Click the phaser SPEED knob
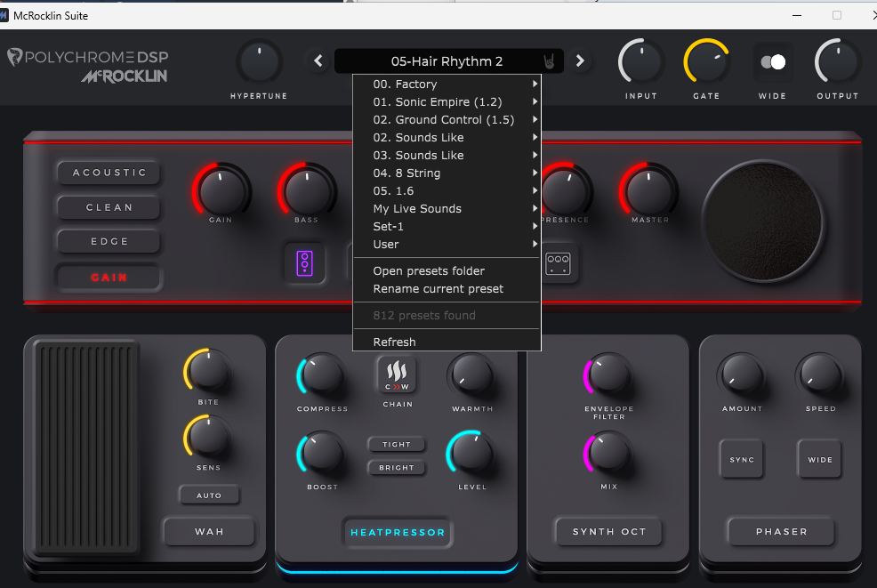877x588 pixels. click(820, 376)
